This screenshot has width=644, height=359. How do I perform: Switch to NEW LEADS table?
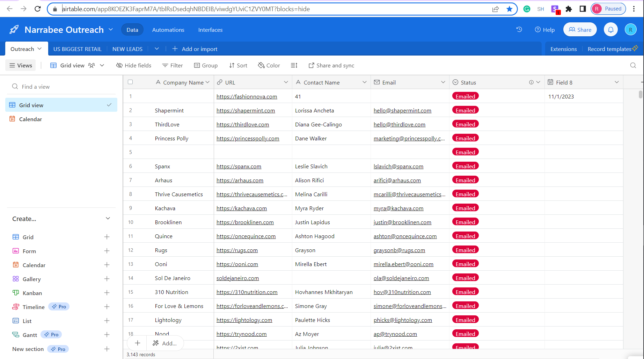click(127, 49)
